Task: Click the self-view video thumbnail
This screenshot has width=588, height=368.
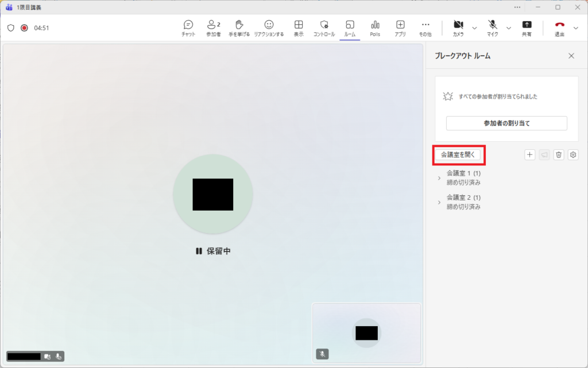Action: (x=366, y=332)
